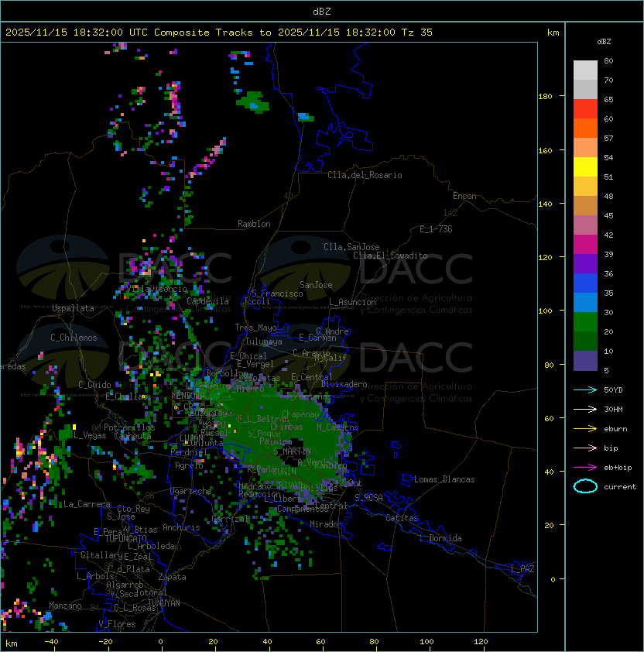Image resolution: width=644 pixels, height=652 pixels.
Task: Click the 120 km horizontal axis tick
Action: (x=481, y=642)
